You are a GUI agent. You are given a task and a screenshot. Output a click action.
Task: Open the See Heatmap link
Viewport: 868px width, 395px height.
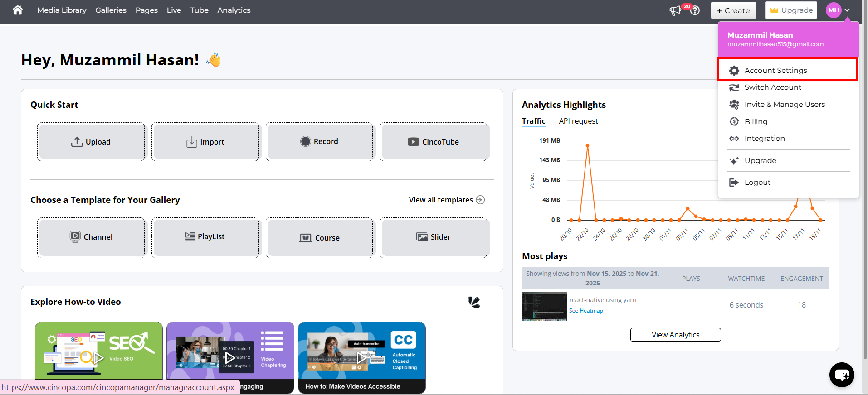tap(586, 311)
